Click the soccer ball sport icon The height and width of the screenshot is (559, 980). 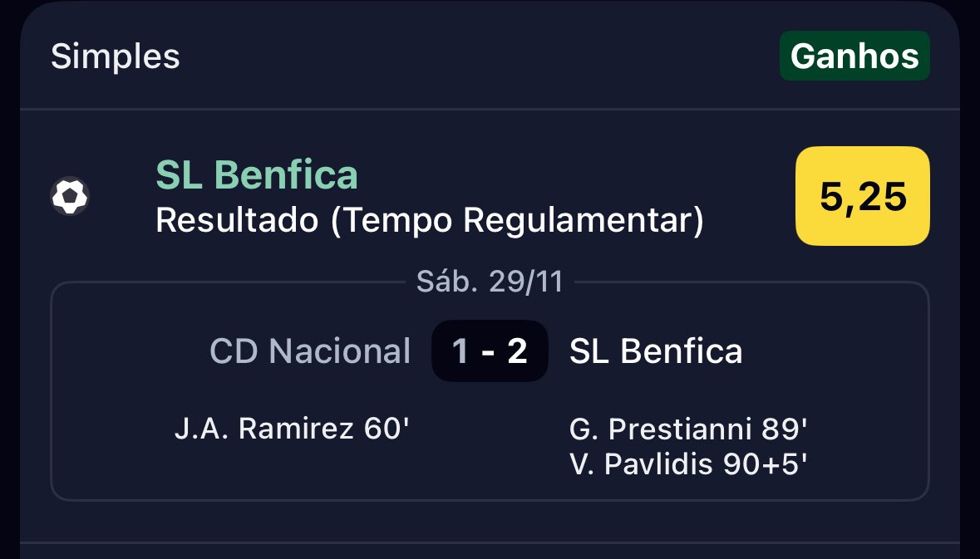click(69, 196)
